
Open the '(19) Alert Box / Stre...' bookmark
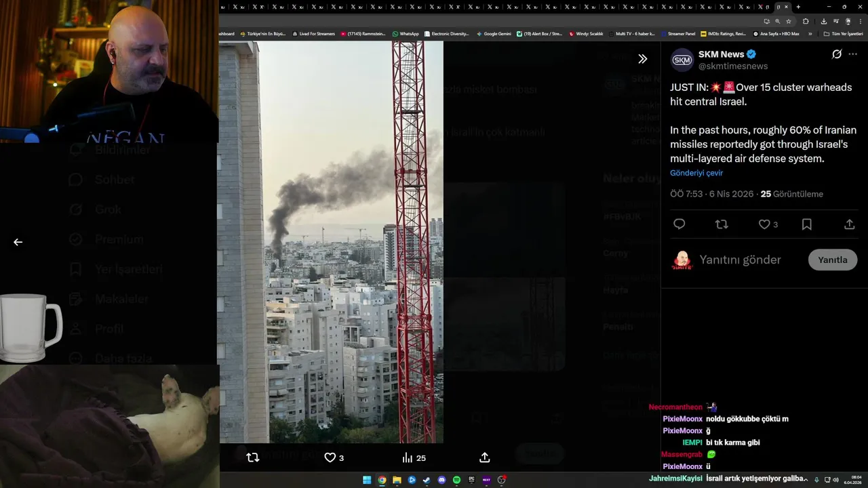(539, 33)
